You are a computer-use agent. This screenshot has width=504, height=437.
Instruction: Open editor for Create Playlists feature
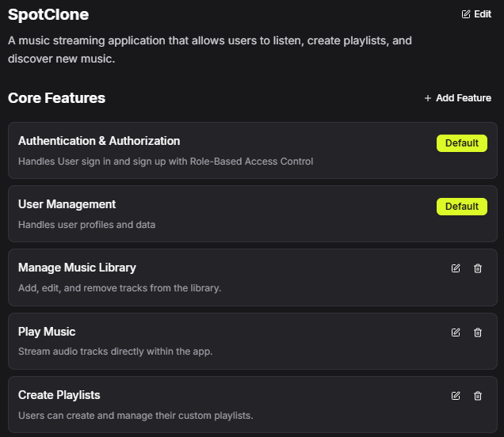click(x=456, y=396)
